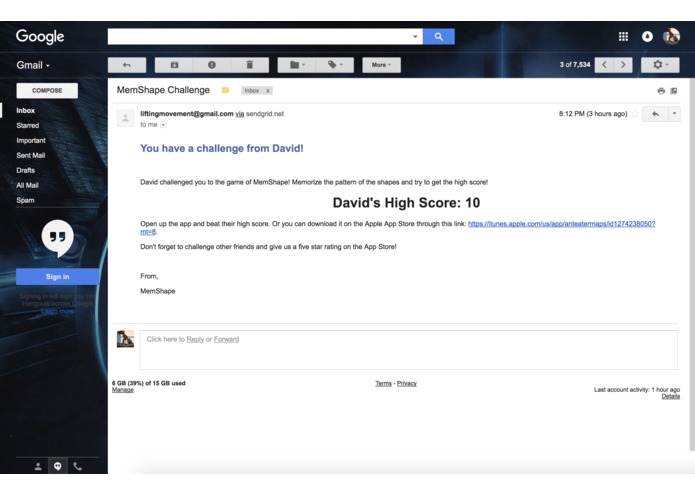Click inside the reply text box

409,350
